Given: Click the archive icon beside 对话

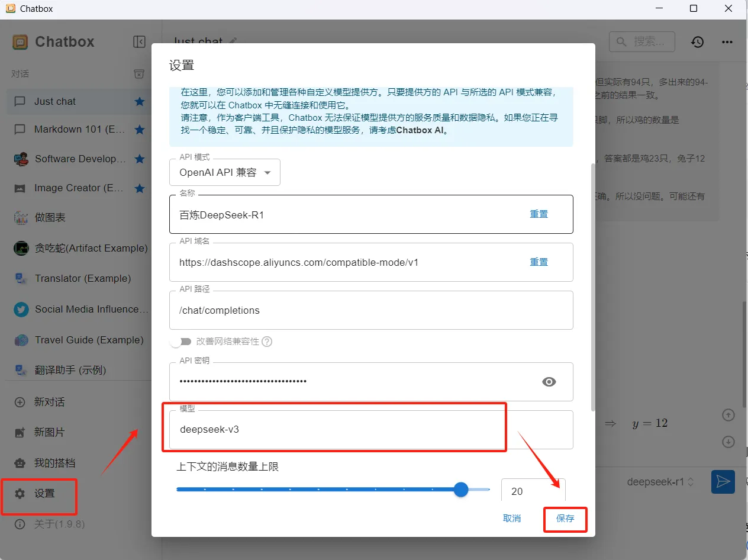Looking at the screenshot, I should click(x=138, y=74).
